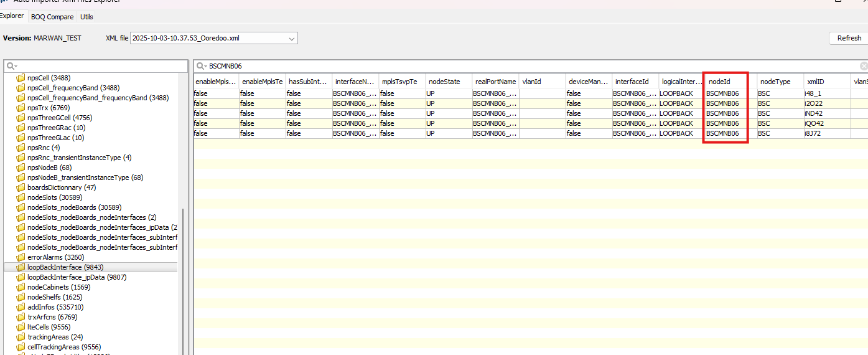Switch to the BOQ Compare tab
868x355 pixels.
(52, 17)
